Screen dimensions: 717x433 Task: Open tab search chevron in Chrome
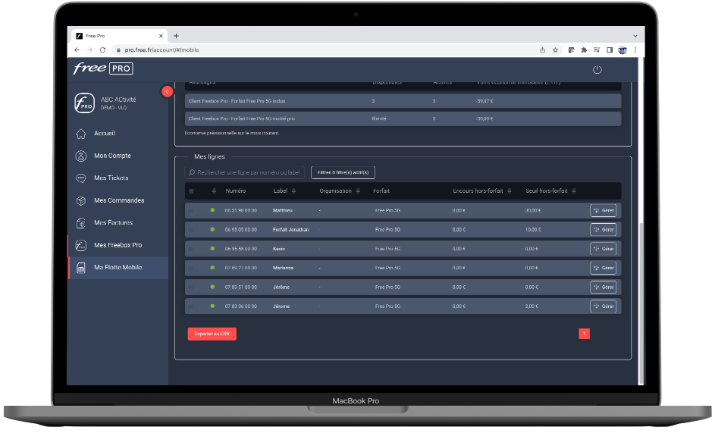click(635, 36)
